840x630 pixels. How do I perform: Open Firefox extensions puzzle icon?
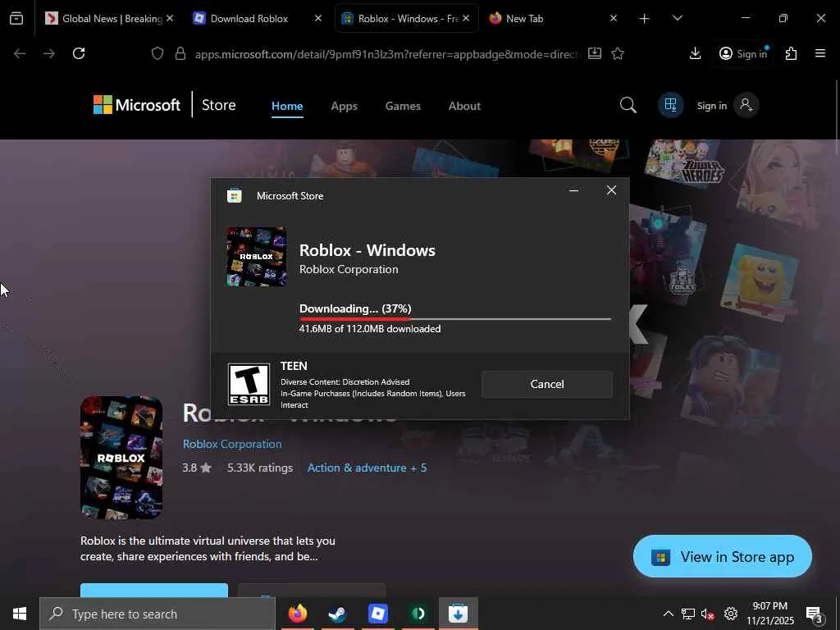pyautogui.click(x=792, y=53)
